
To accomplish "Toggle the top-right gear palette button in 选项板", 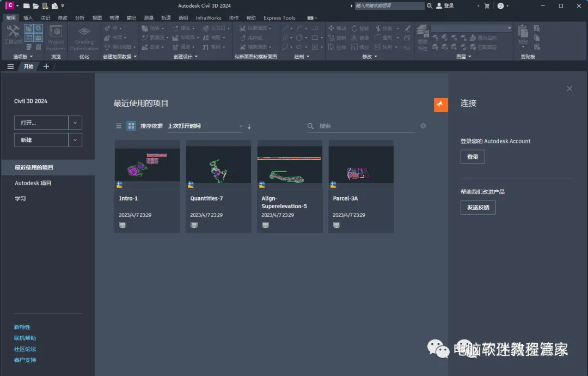I will pyautogui.click(x=38, y=28).
